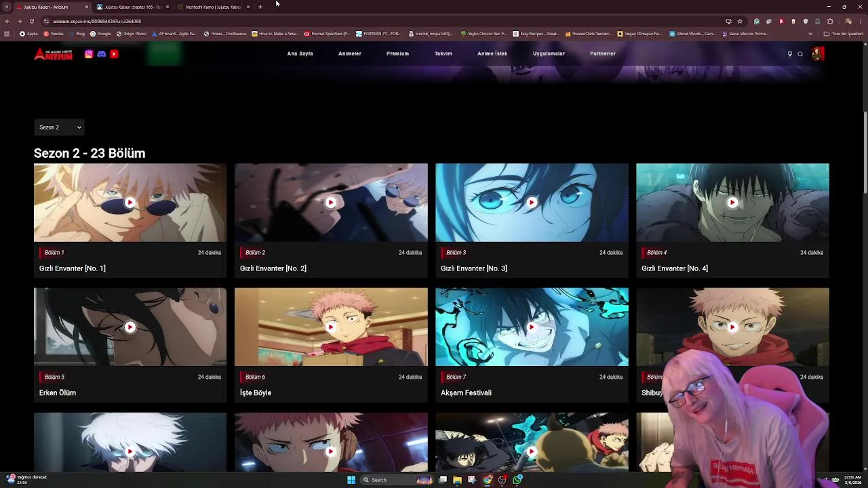Open the tab search dropdown arrow
868x488 pixels.
7,7
